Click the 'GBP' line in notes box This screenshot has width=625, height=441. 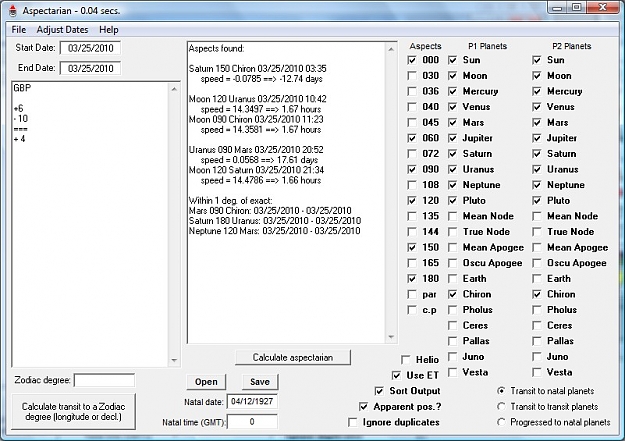[22, 88]
